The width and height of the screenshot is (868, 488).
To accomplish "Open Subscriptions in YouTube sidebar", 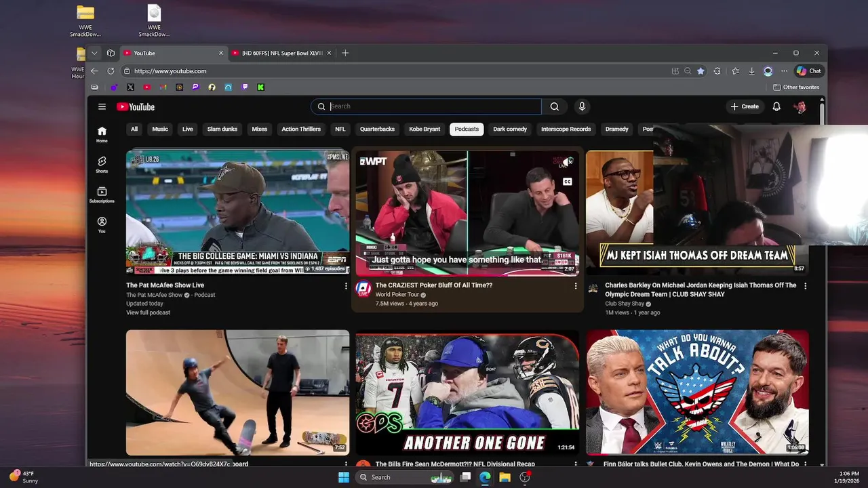I will [102, 195].
